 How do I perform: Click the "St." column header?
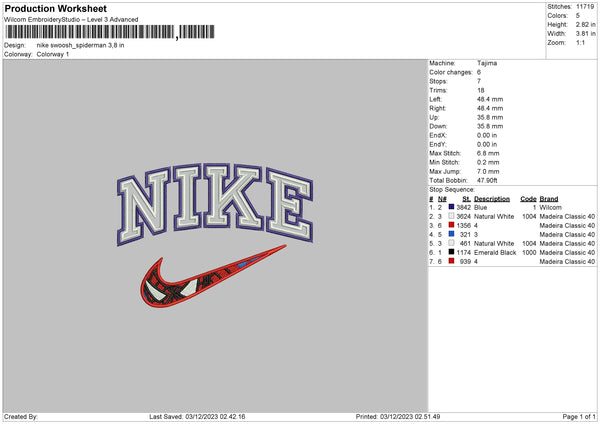[x=466, y=199]
